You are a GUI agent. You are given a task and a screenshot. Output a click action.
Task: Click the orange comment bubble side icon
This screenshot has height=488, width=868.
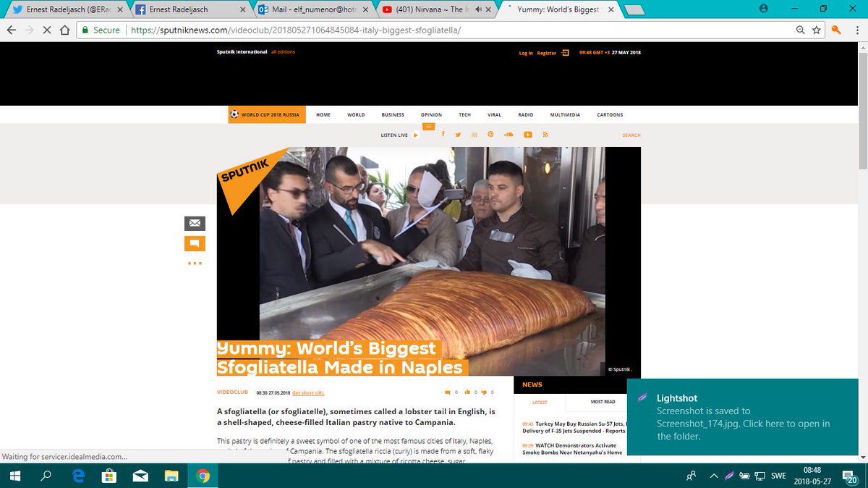(x=195, y=244)
